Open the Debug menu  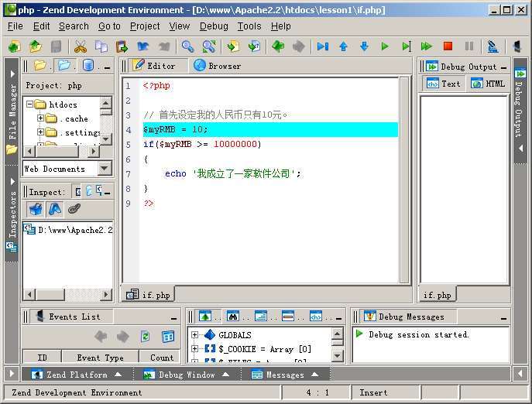(x=214, y=26)
